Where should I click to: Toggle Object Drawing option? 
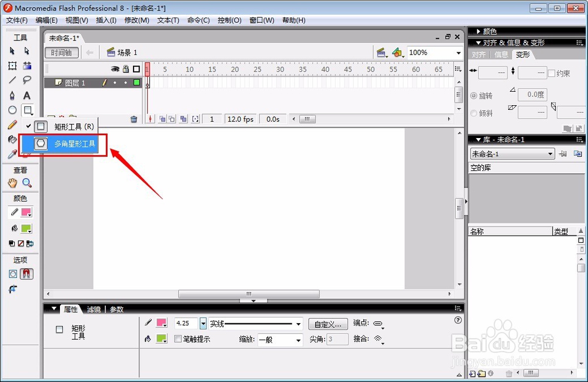13,274
